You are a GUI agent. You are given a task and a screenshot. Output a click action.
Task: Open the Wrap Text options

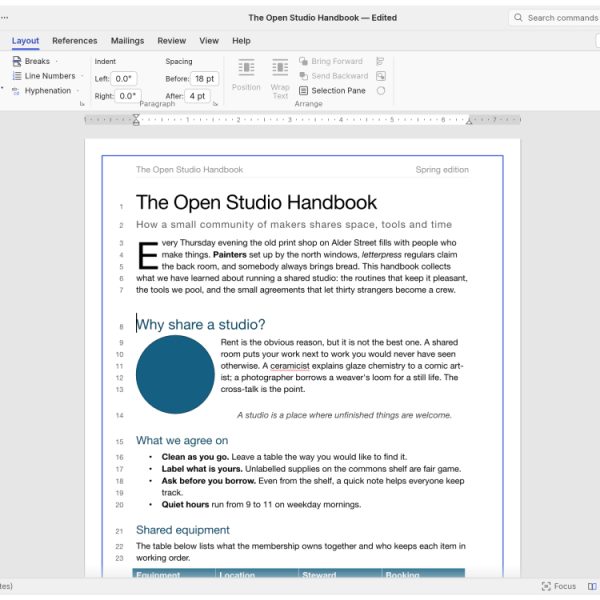coord(280,78)
